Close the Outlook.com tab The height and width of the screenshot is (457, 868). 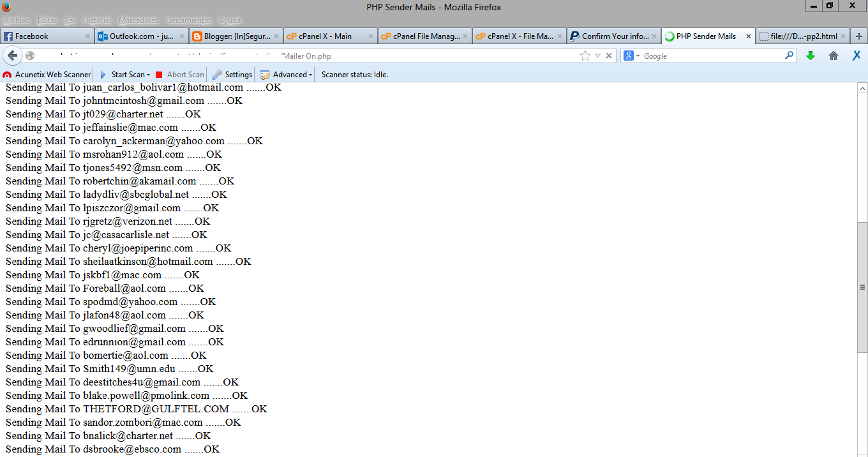click(182, 36)
